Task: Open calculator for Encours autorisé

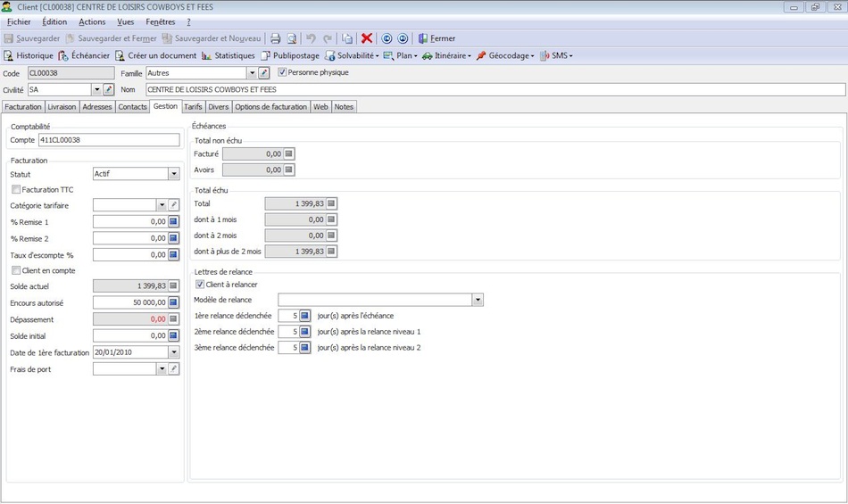Action: (x=173, y=302)
